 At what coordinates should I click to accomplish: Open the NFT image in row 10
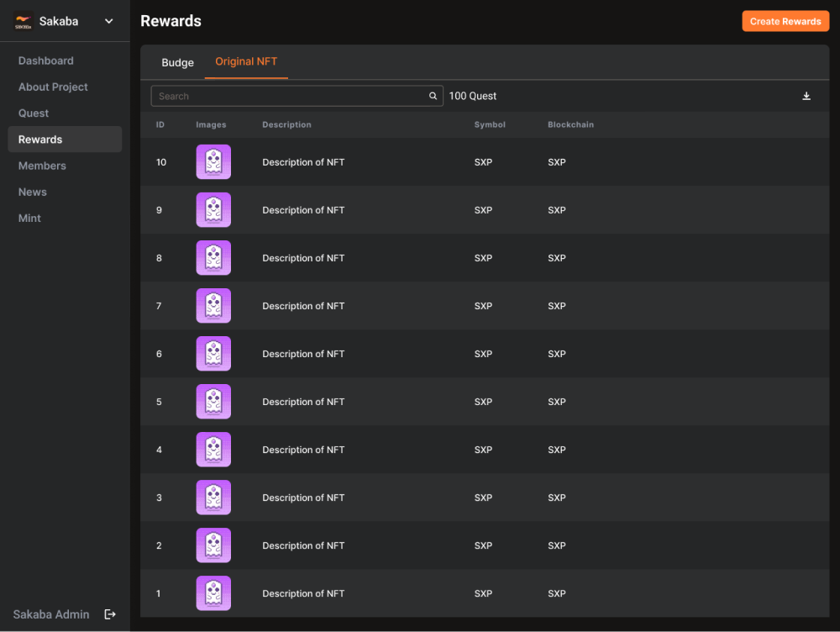(x=213, y=162)
